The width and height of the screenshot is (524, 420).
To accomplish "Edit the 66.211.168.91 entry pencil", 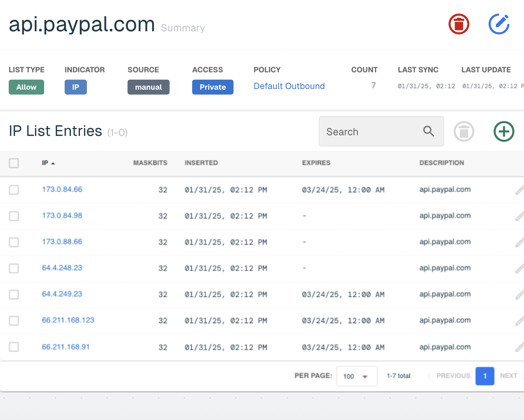I will pyautogui.click(x=519, y=347).
